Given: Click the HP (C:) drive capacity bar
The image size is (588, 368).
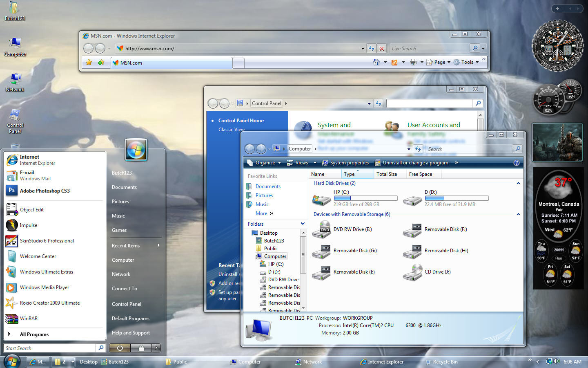Looking at the screenshot, I should click(x=365, y=198).
